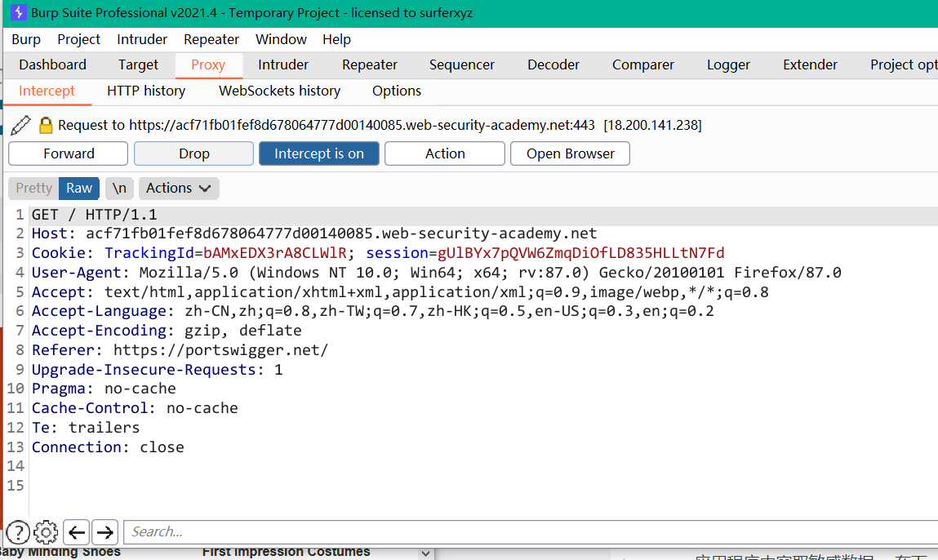Open the Burp menu

(26, 39)
